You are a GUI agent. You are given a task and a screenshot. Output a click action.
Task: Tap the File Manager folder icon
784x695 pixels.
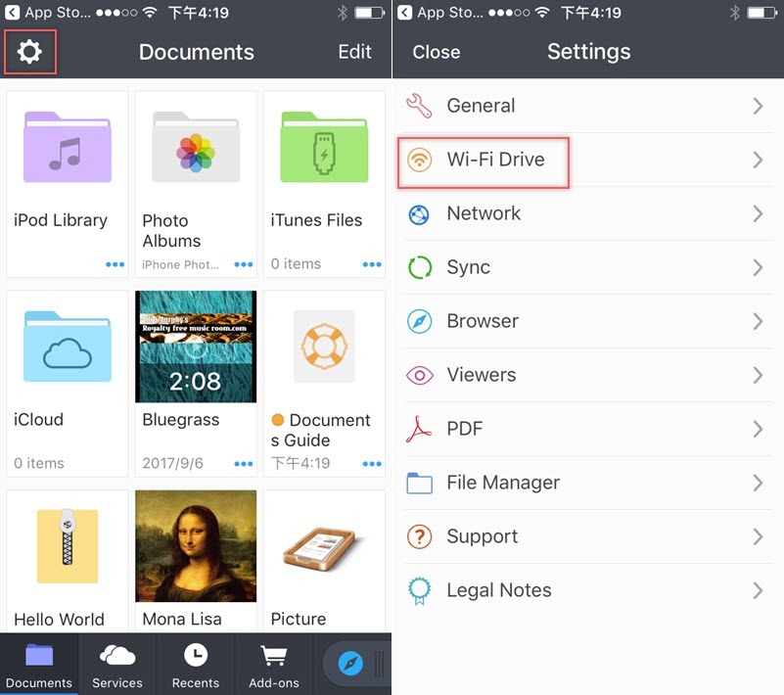pos(419,483)
